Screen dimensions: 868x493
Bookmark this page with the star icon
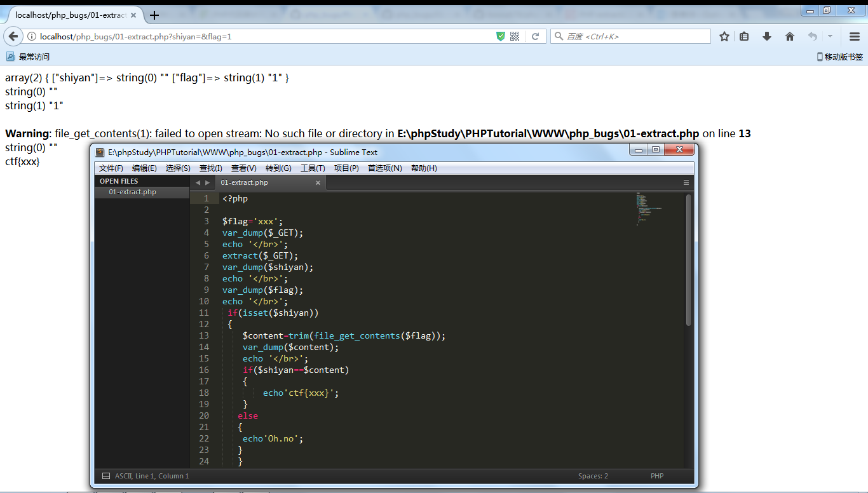tap(724, 36)
